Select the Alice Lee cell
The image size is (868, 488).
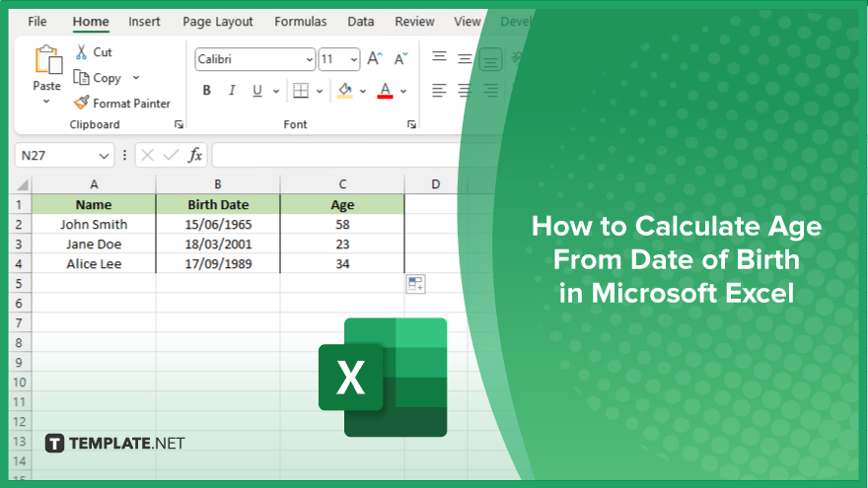(x=94, y=263)
